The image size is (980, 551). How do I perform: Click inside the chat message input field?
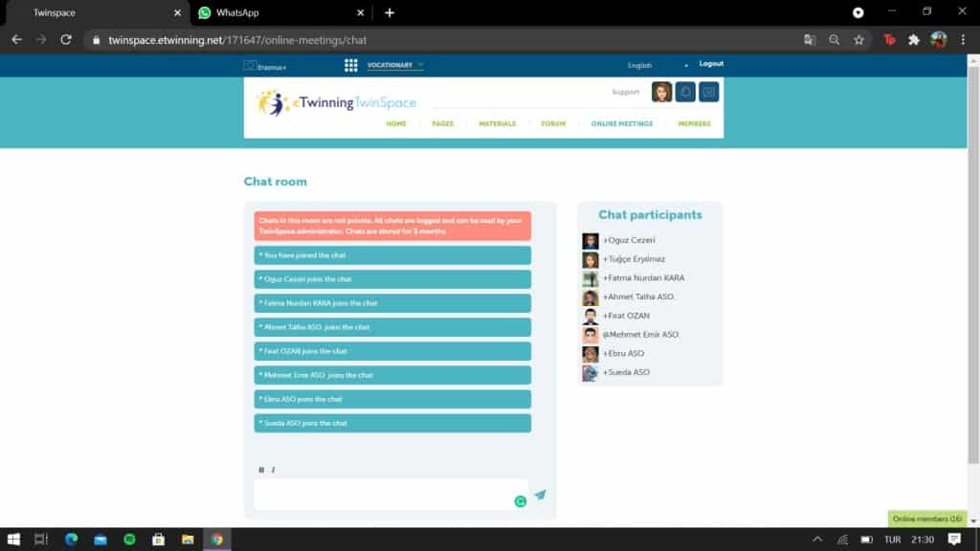[383, 494]
